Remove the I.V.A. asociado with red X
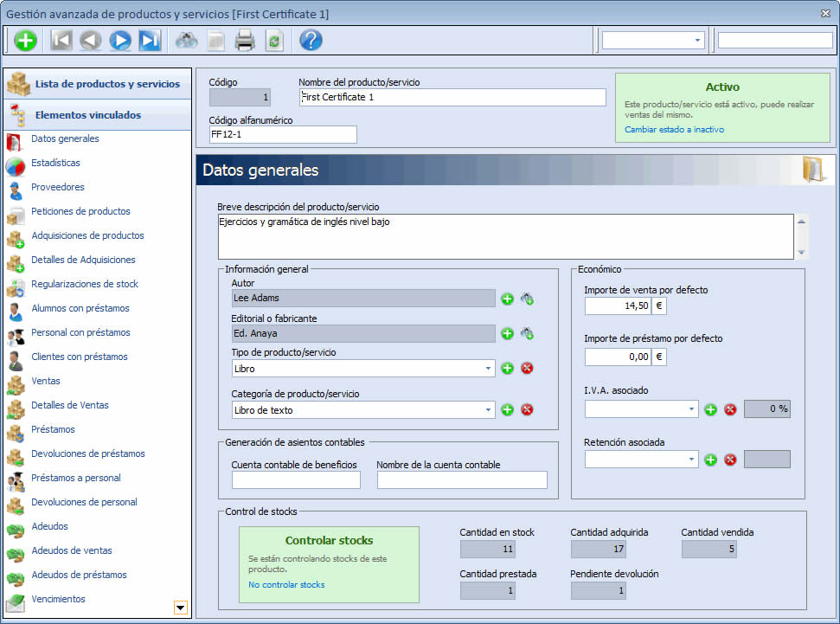The height and width of the screenshot is (624, 840). [x=730, y=409]
